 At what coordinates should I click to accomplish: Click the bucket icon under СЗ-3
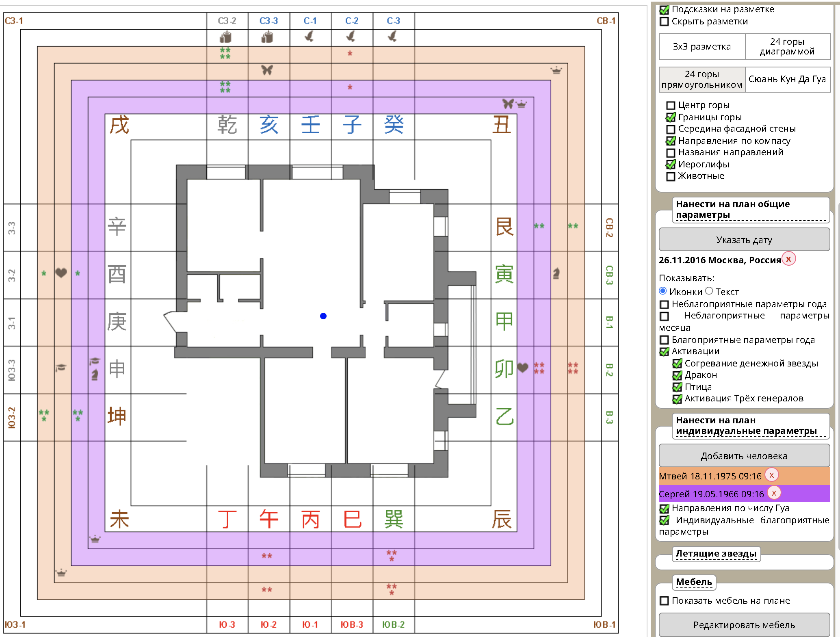tap(267, 37)
